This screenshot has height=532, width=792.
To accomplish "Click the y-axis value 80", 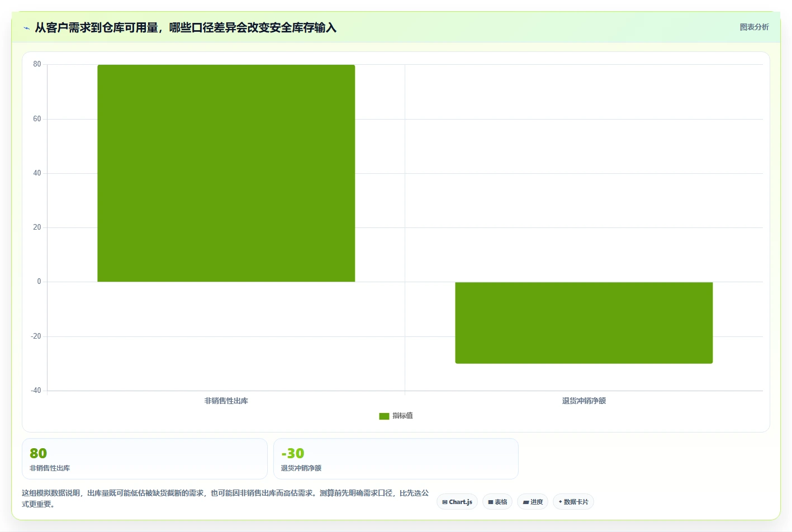I will (37, 64).
